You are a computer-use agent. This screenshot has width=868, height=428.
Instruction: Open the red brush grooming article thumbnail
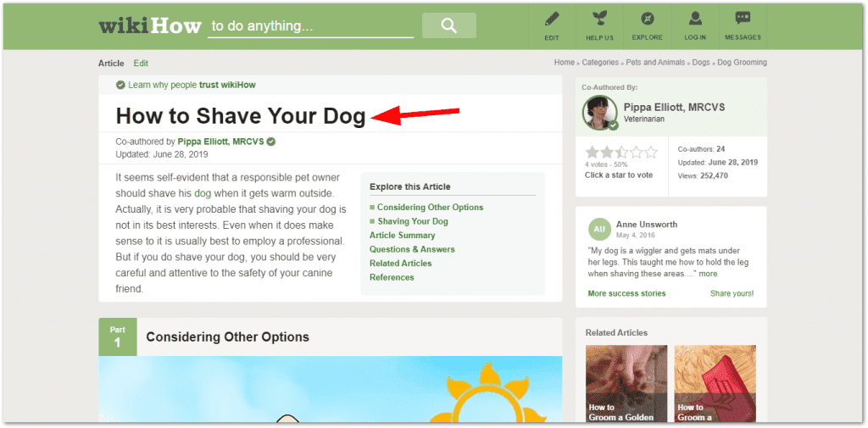point(715,384)
